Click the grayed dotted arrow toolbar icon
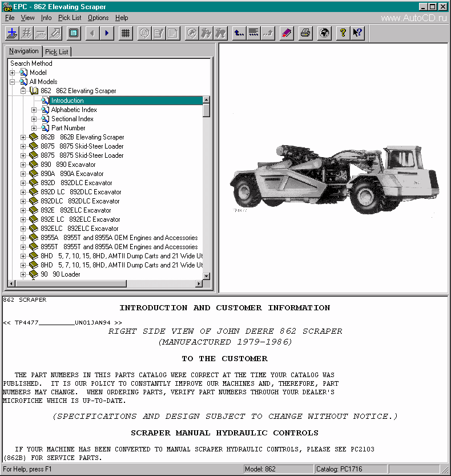451x476 pixels. pyautogui.click(x=268, y=33)
